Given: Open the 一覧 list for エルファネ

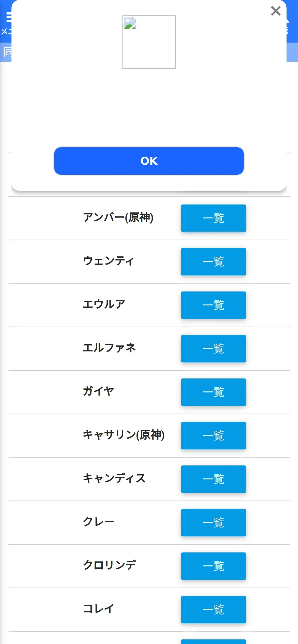Looking at the screenshot, I should tap(213, 349).
